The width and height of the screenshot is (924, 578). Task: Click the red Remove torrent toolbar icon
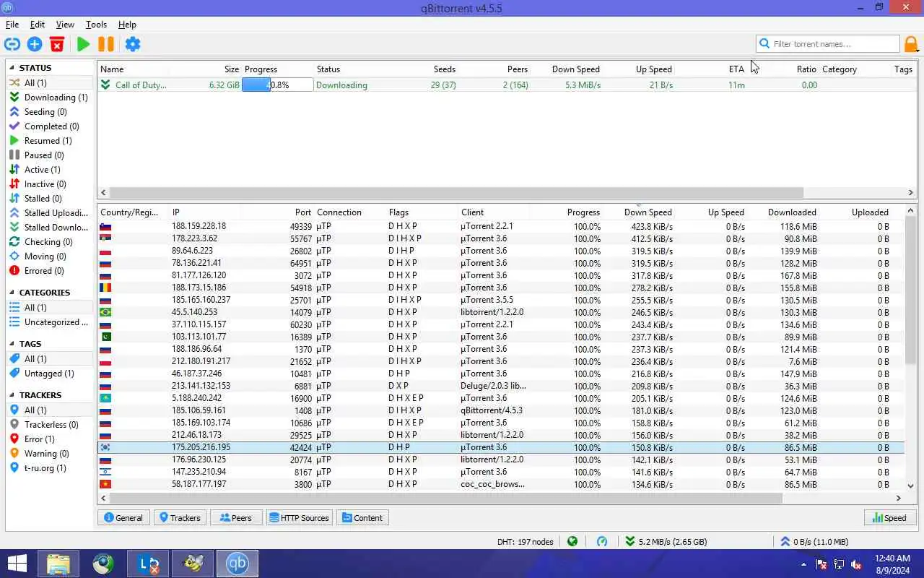[57, 44]
